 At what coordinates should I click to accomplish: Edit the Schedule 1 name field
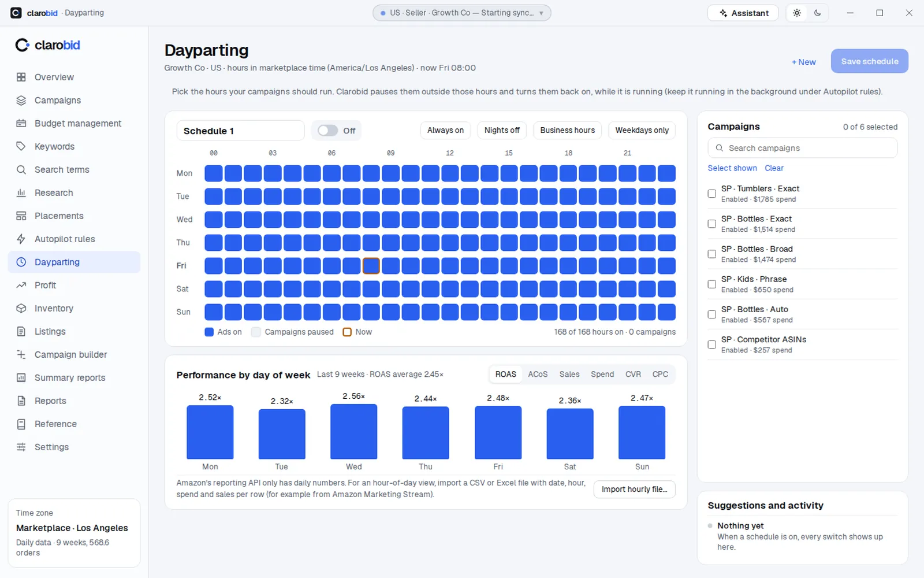[240, 131]
